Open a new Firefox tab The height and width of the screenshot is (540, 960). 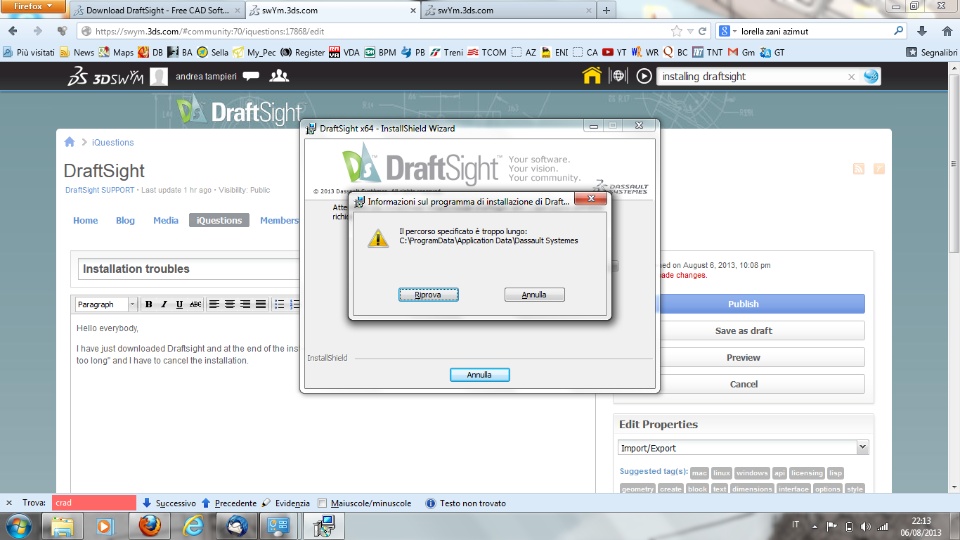tap(606, 10)
